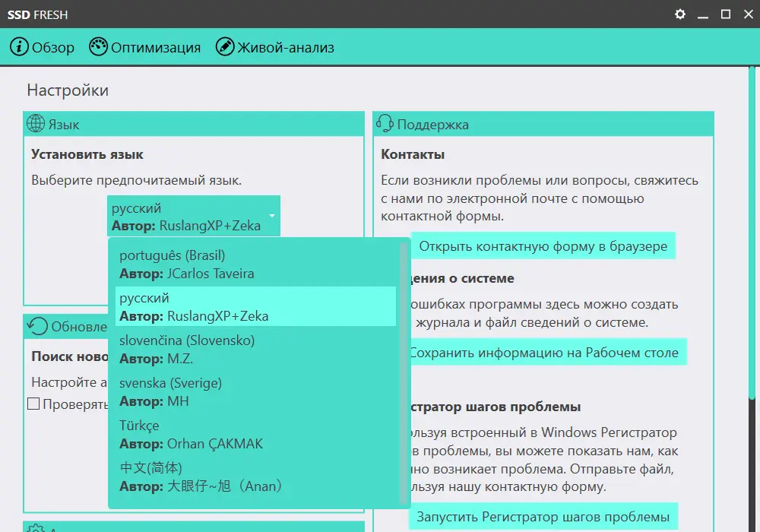The image size is (760, 532).
Task: Click Открыть контактную форму в браузере
Action: [x=544, y=245]
